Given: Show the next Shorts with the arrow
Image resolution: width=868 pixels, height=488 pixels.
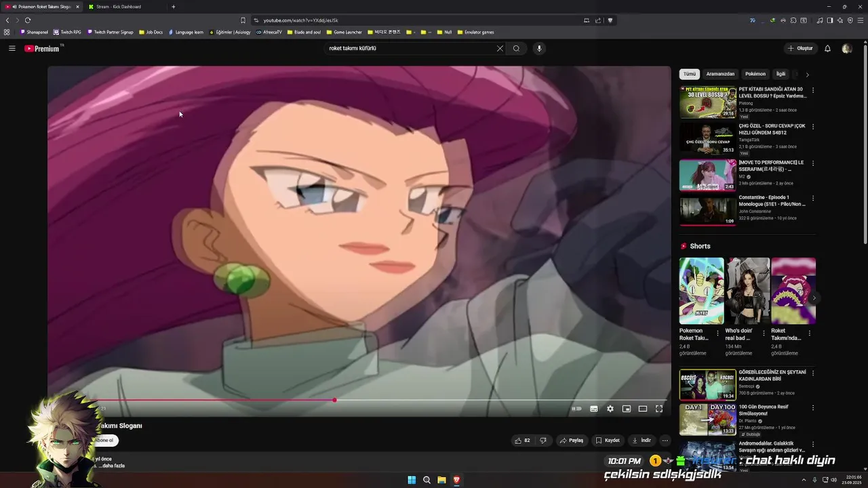Looking at the screenshot, I should pos(814,298).
